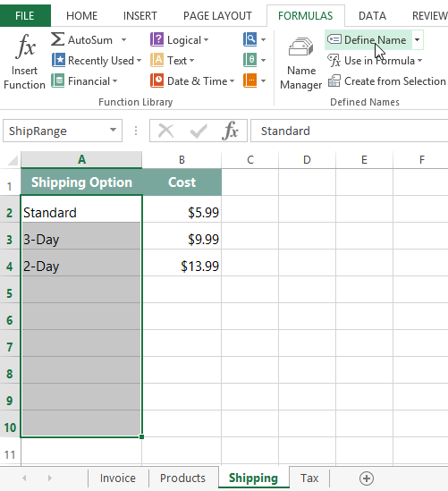Select the FORMULAS tab
Screen dimensions: 448x491
306,16
